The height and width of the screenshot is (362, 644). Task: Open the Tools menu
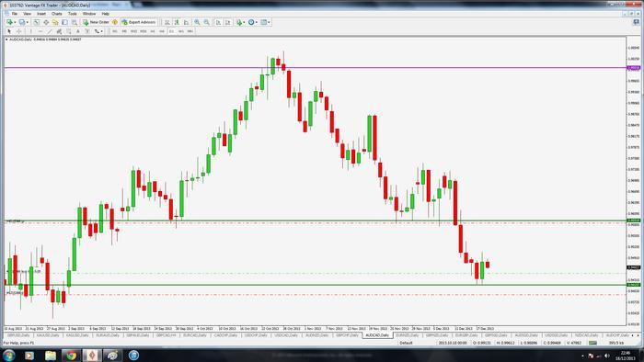point(73,14)
